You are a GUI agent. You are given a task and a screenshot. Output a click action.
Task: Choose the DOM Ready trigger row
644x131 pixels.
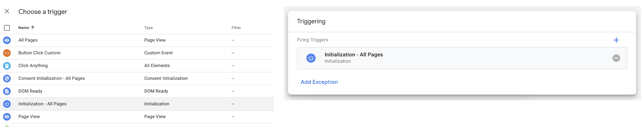(x=137, y=91)
